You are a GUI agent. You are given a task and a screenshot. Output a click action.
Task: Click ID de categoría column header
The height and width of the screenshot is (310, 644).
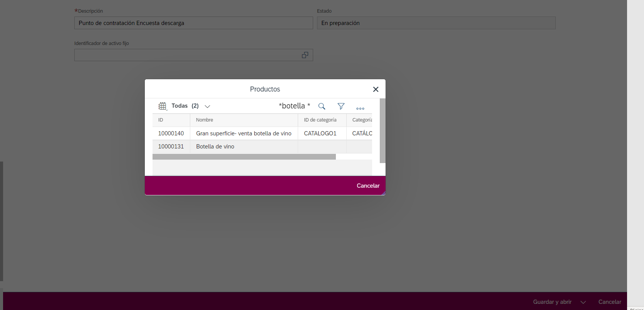coord(322,120)
